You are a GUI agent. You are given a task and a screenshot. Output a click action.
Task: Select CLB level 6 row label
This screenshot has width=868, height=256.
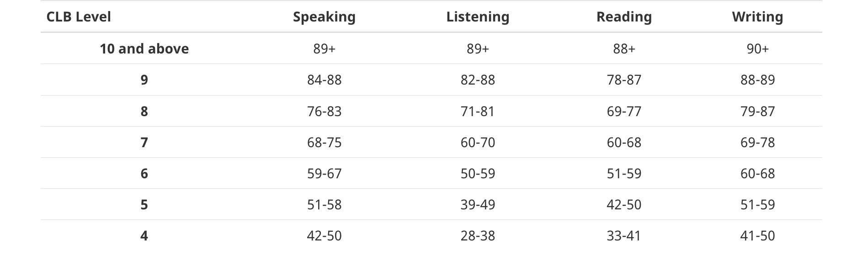point(144,173)
